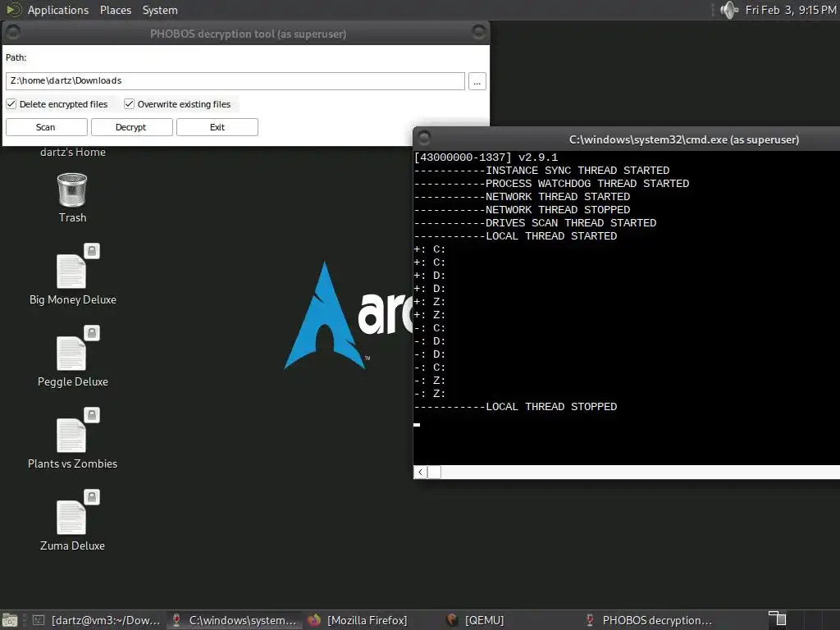Click the 'NETWORK THREAD STOPPED' console line
The image size is (840, 630).
tap(522, 210)
